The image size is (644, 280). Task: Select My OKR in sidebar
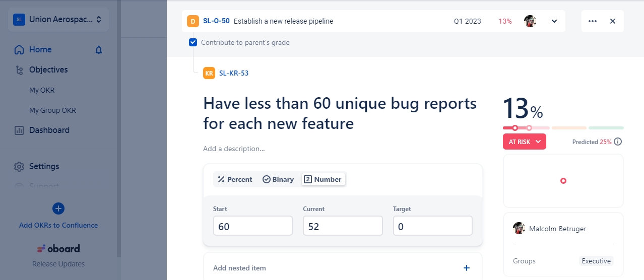[42, 90]
